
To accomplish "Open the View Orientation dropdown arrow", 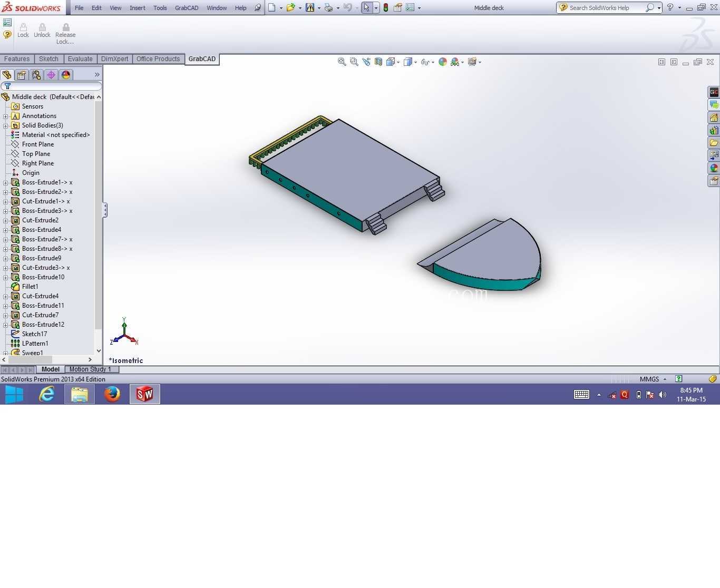I will [398, 62].
